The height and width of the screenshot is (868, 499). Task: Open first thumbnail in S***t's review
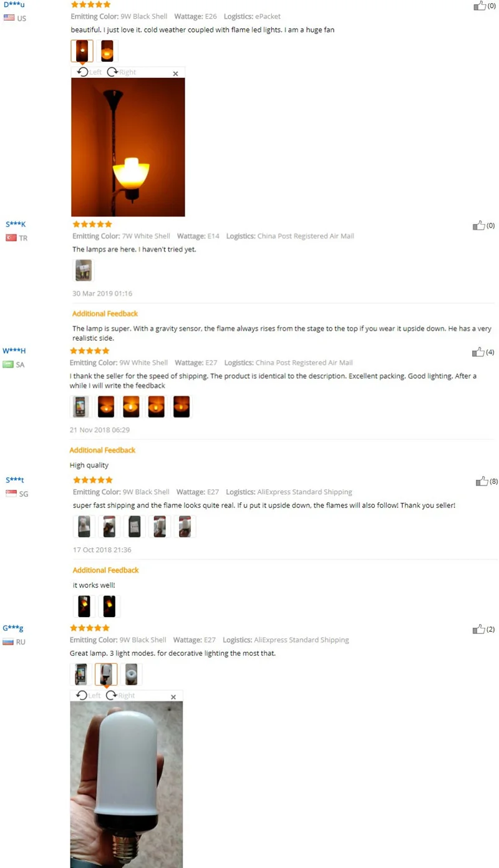coord(84,527)
